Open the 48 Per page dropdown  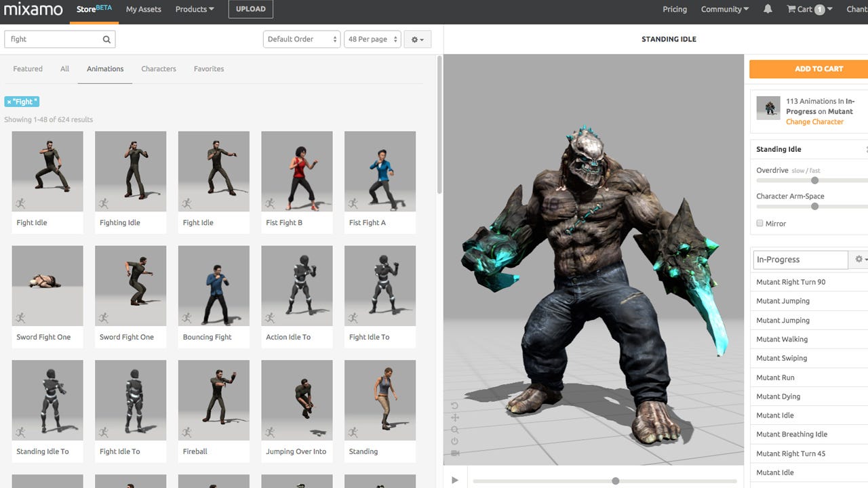coord(373,39)
